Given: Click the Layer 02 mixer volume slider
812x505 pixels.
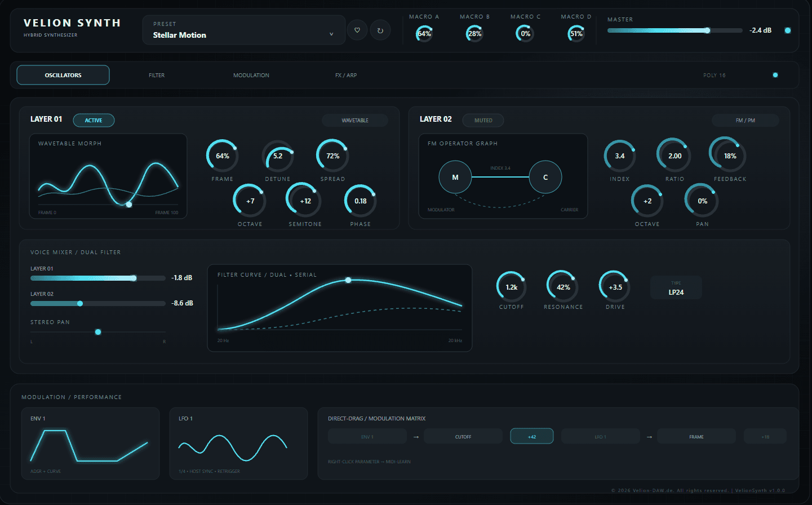Looking at the screenshot, I should tap(98, 303).
